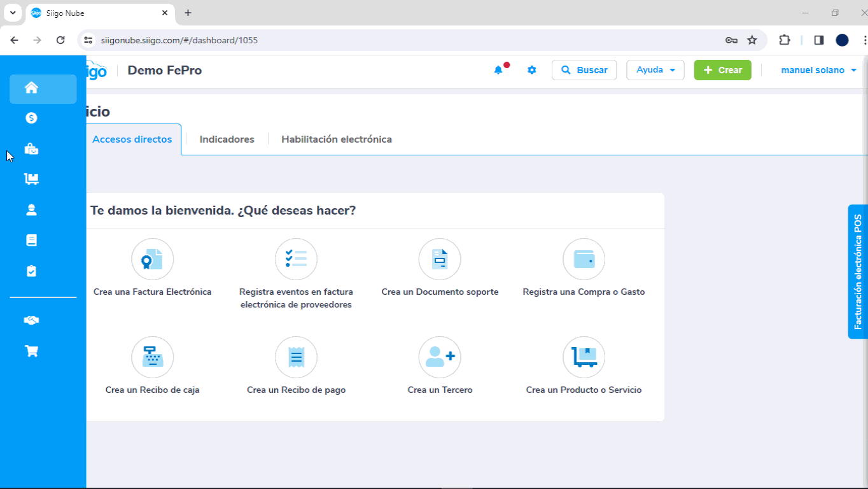Image resolution: width=868 pixels, height=489 pixels.
Task: Open Chrome three-dot menu
Action: (x=864, y=40)
